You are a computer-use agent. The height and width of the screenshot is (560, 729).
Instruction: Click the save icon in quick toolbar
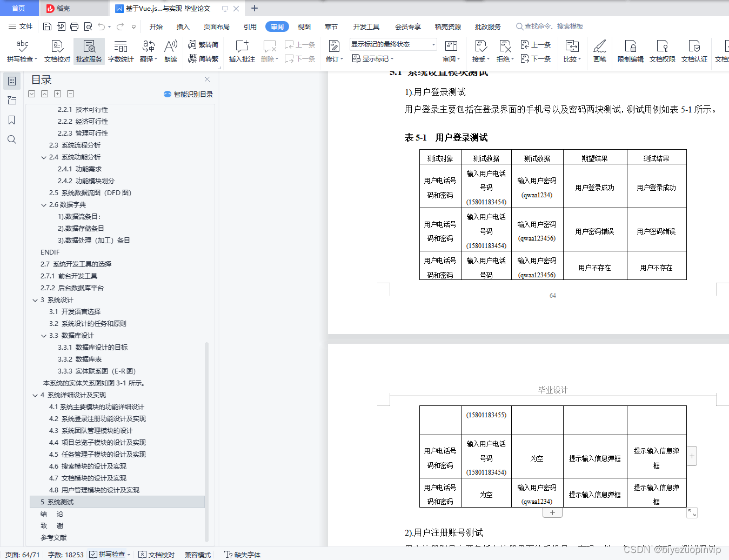coord(47,26)
